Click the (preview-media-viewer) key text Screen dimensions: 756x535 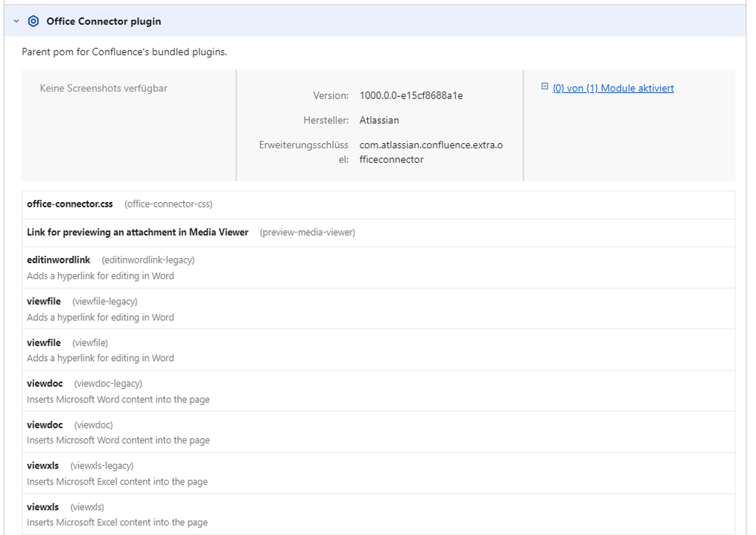point(307,232)
